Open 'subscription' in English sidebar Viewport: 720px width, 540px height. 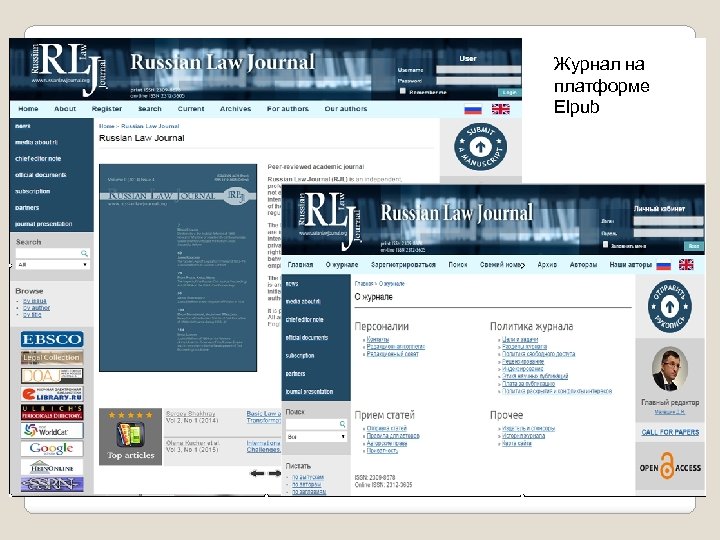[x=32, y=191]
